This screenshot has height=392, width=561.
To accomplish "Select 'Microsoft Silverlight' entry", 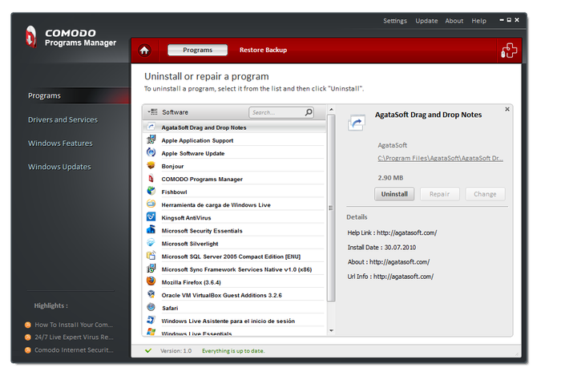I will pos(235,244).
